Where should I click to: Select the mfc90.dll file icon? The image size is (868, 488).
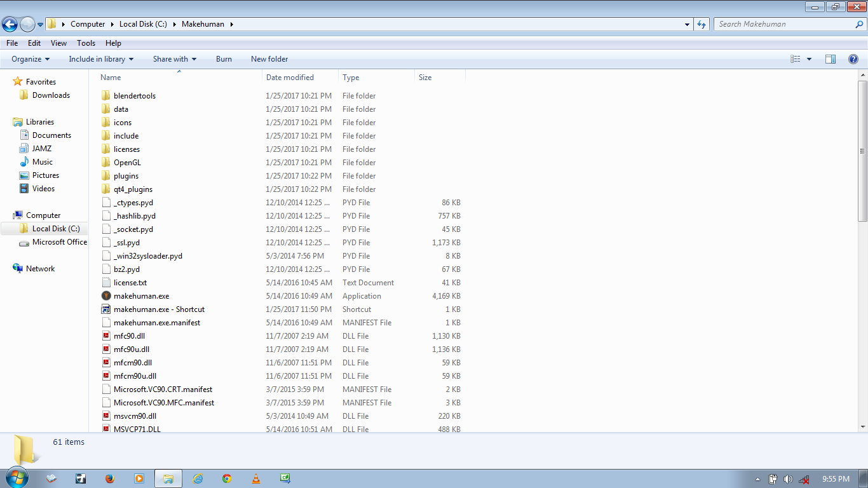pyautogui.click(x=106, y=336)
